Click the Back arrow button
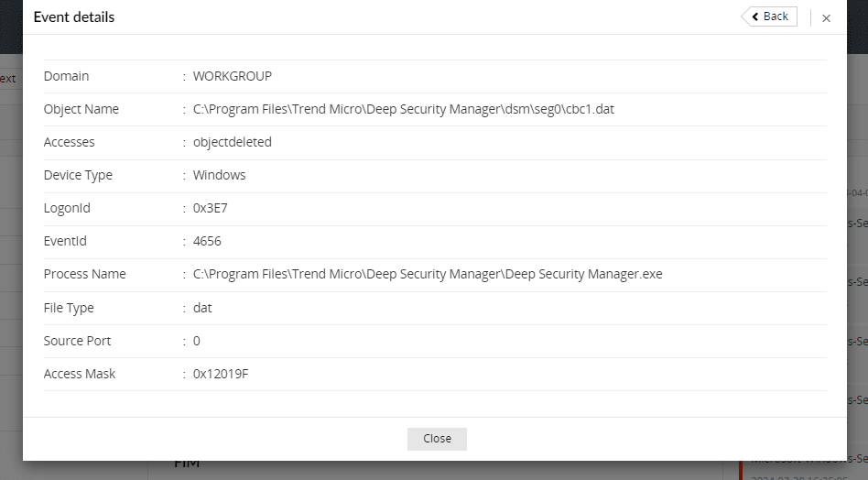This screenshot has height=480, width=868. (769, 16)
